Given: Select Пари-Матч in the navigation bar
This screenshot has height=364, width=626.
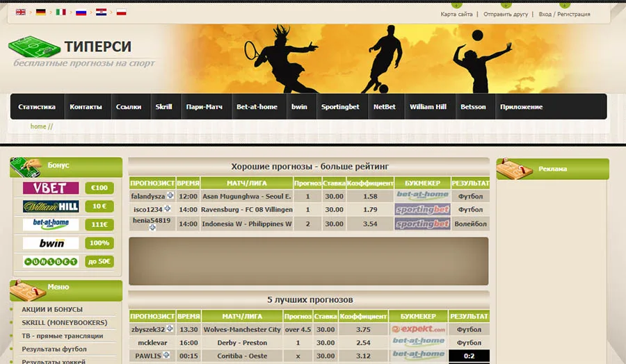Looking at the screenshot, I should pos(204,107).
